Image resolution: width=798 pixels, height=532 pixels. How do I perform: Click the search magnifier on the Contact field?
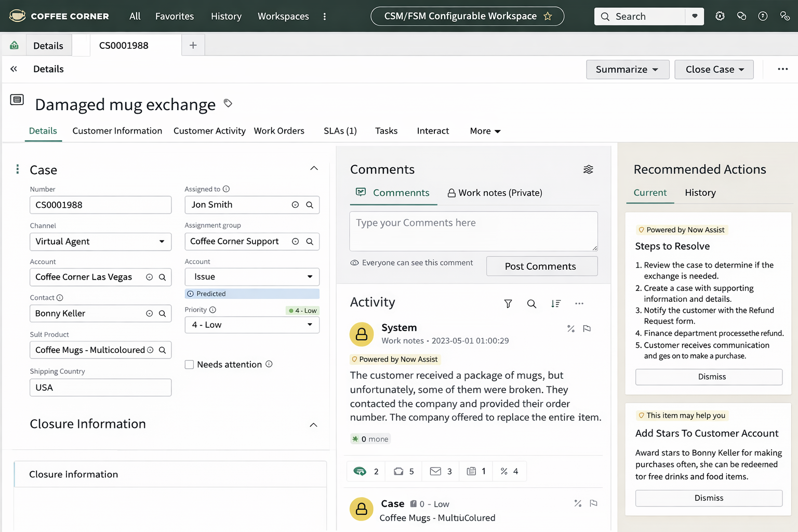coord(163,313)
